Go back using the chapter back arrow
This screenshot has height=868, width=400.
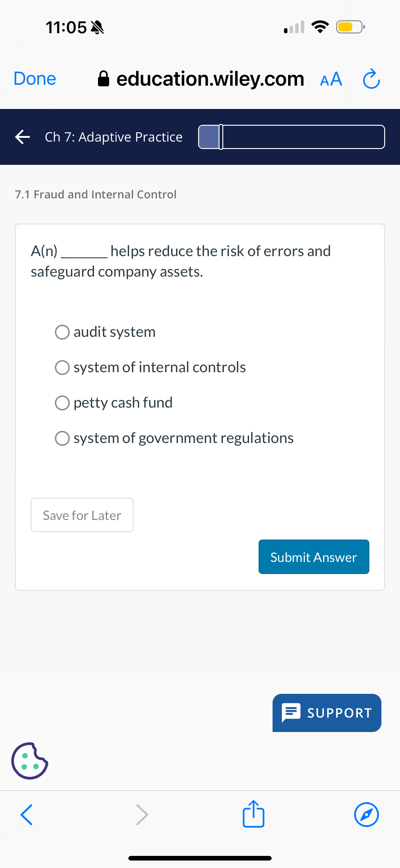coord(22,137)
